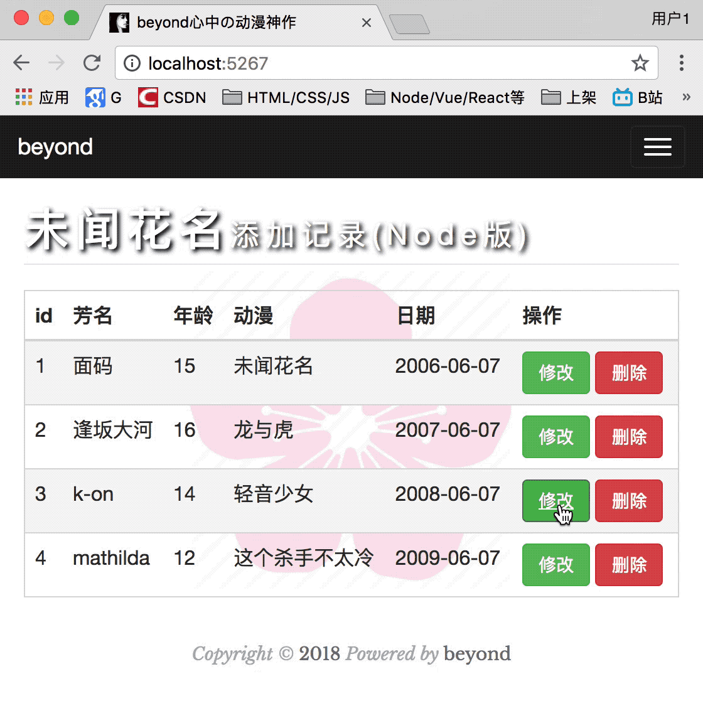Image resolution: width=703 pixels, height=728 pixels.
Task: Click the anime cell 未闻花名
Action: [274, 366]
